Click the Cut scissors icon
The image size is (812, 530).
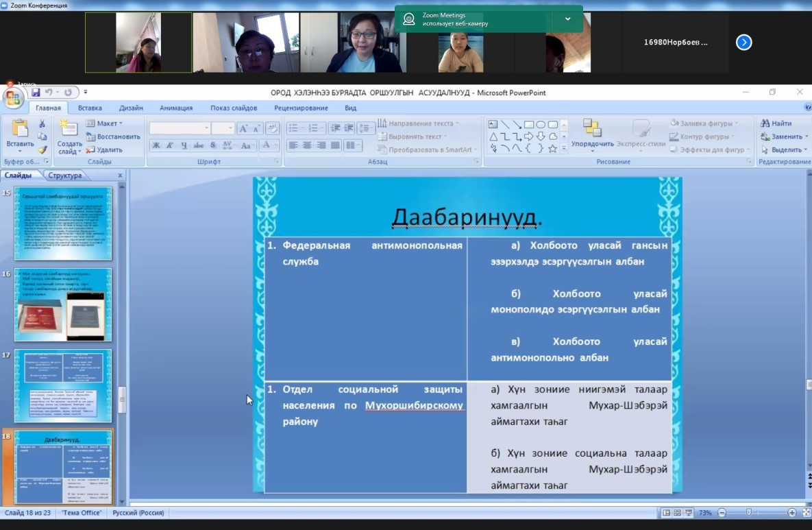coord(42,124)
